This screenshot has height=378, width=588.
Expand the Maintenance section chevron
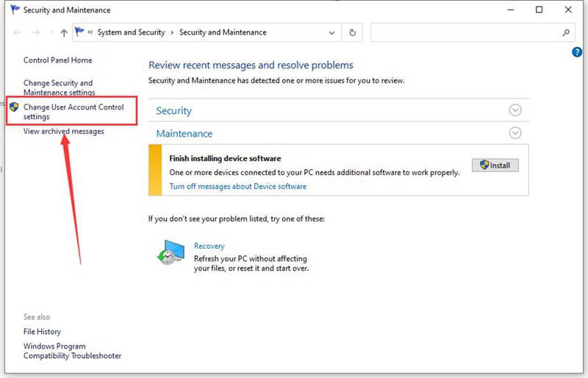click(x=515, y=132)
